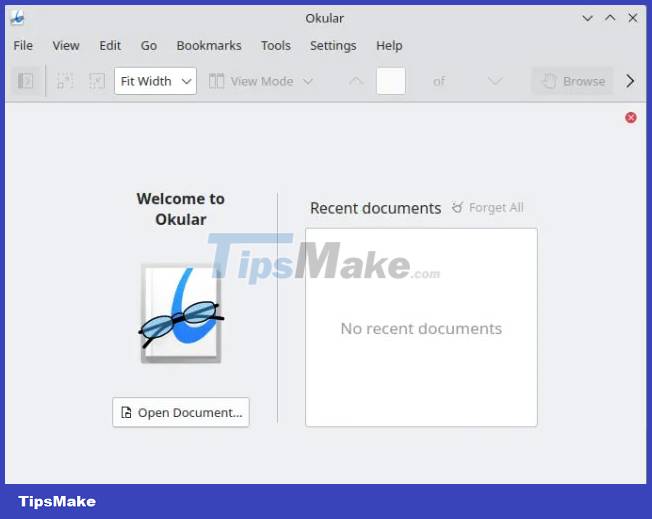
Task: Open the File menu
Action: pyautogui.click(x=23, y=45)
